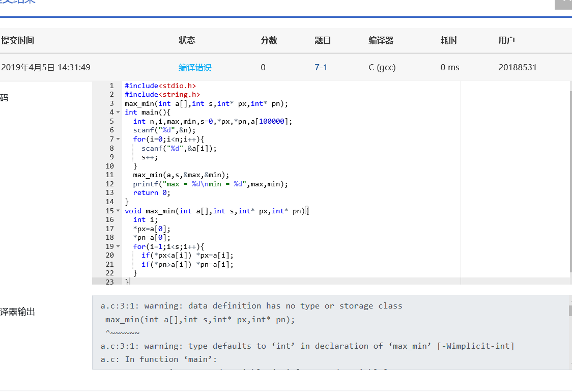Image resolution: width=572 pixels, height=392 pixels.
Task: Click the 状态 column header
Action: (187, 41)
